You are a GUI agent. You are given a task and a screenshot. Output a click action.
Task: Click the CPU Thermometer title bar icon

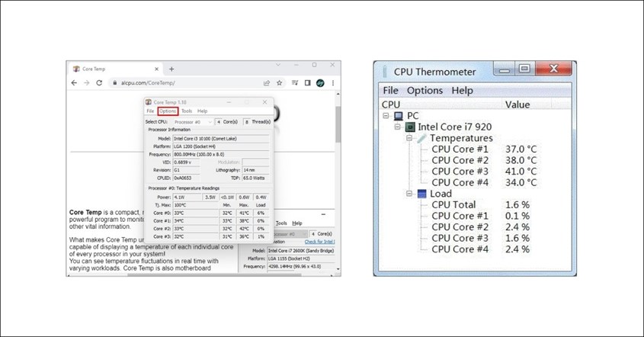(385, 72)
